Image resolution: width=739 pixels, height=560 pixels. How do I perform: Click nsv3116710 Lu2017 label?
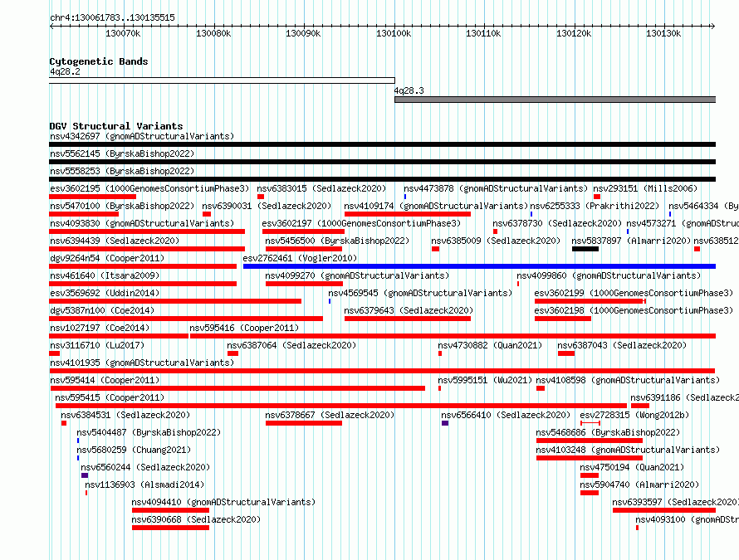pyautogui.click(x=97, y=346)
